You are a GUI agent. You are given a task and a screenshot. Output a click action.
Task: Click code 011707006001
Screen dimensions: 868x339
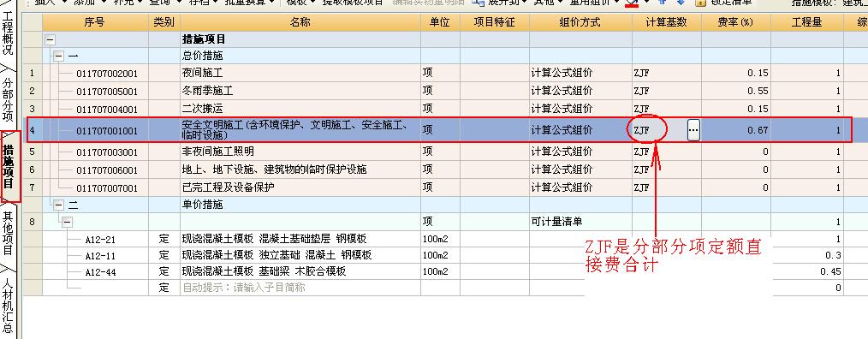click(x=107, y=169)
